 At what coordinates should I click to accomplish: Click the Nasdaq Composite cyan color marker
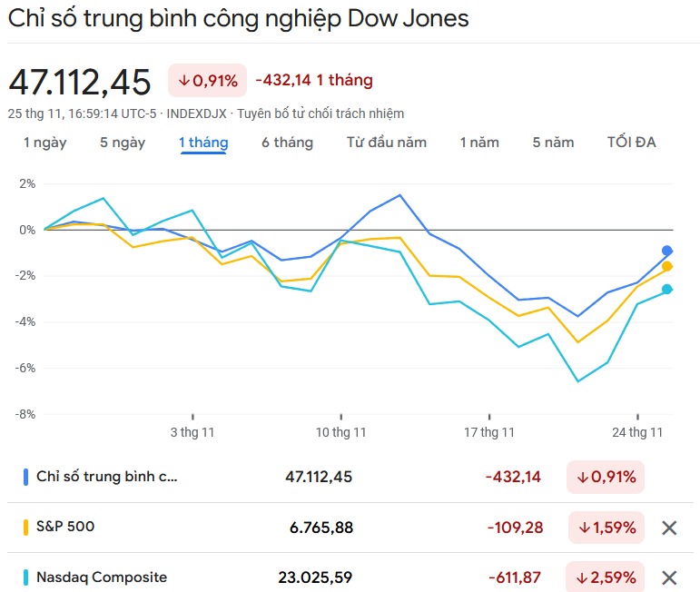pyautogui.click(x=25, y=577)
